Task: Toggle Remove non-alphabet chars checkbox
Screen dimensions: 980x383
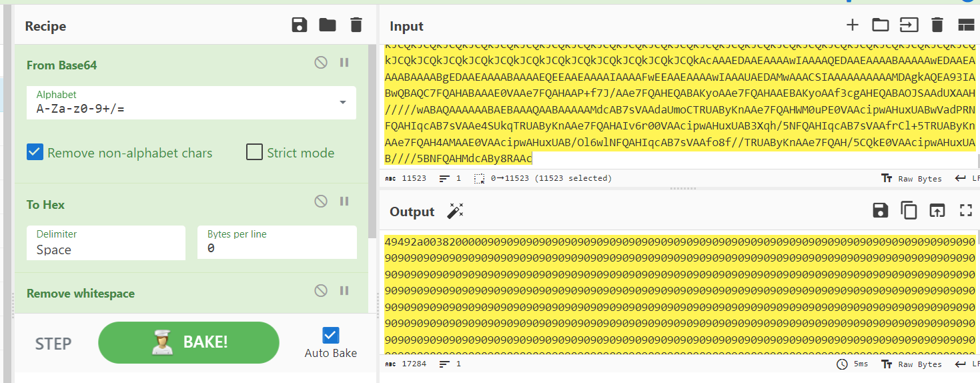Action: click(x=35, y=152)
